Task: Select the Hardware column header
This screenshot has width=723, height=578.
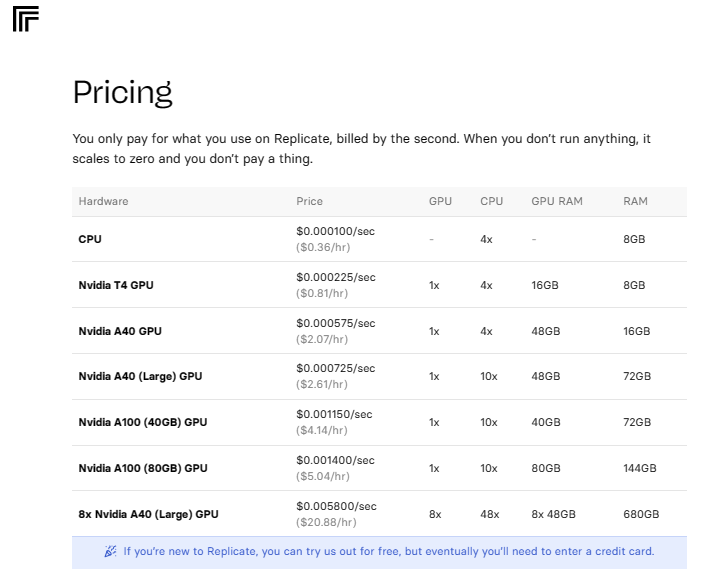Action: [x=103, y=201]
